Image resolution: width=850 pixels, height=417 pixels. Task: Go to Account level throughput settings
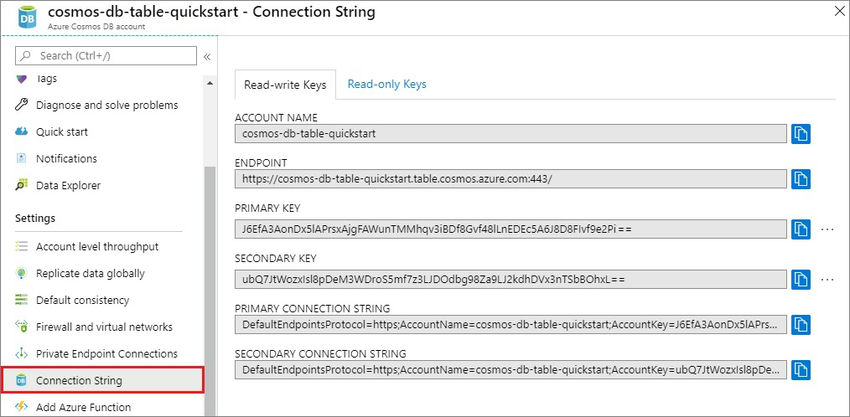tap(97, 246)
